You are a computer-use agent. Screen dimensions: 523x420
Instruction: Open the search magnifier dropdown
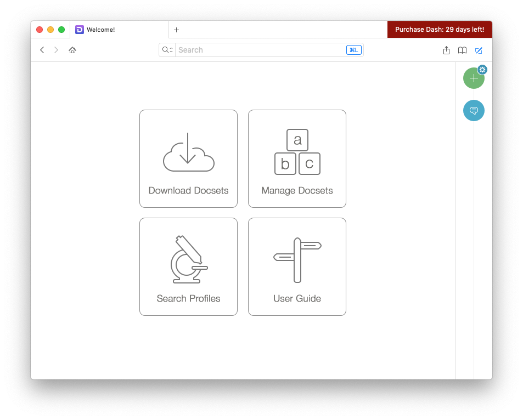167,50
